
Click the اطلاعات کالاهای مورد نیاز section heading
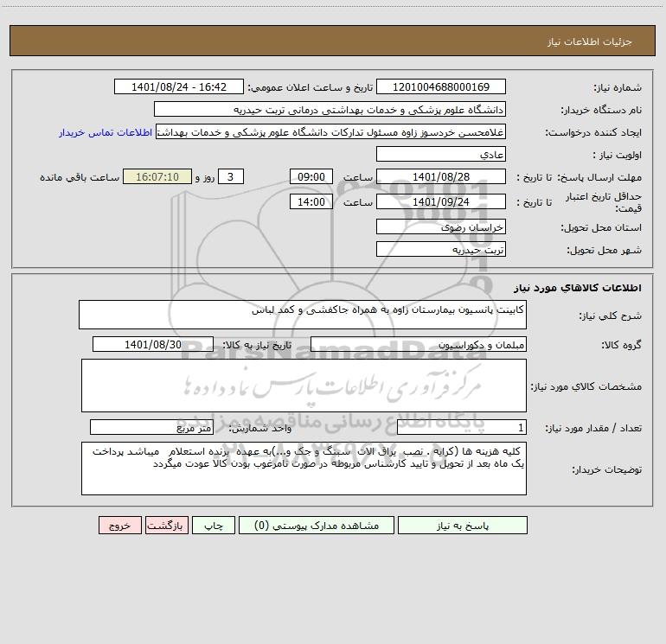point(577,288)
